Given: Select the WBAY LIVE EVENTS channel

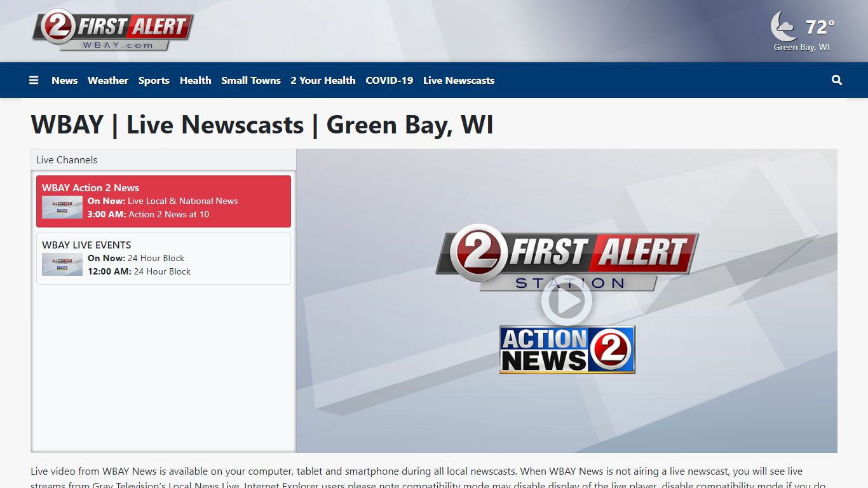Looking at the screenshot, I should (x=163, y=259).
